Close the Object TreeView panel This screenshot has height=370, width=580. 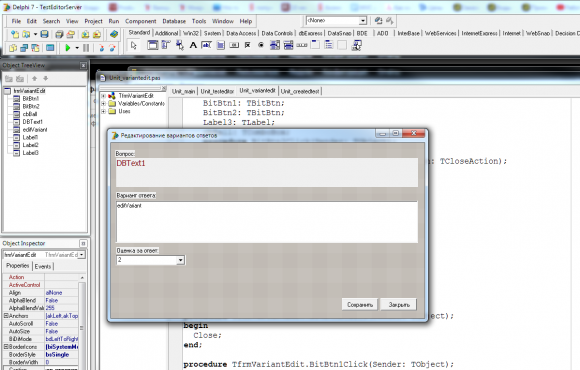coord(83,65)
